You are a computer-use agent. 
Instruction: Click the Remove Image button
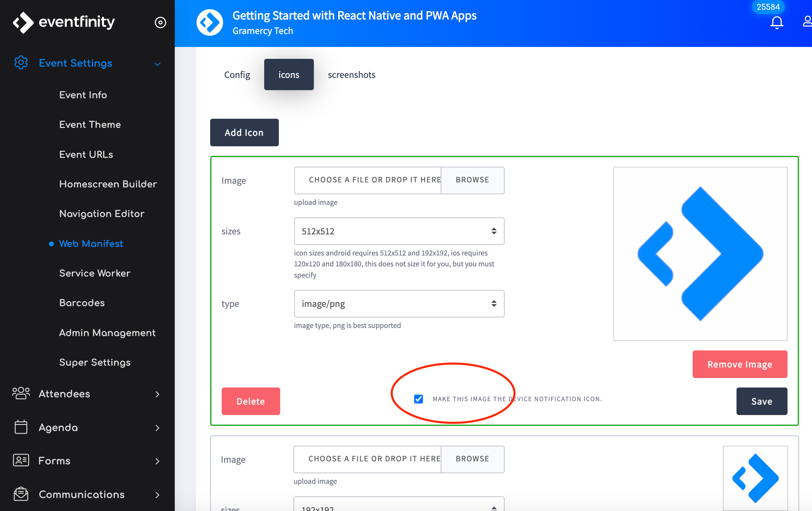(740, 364)
